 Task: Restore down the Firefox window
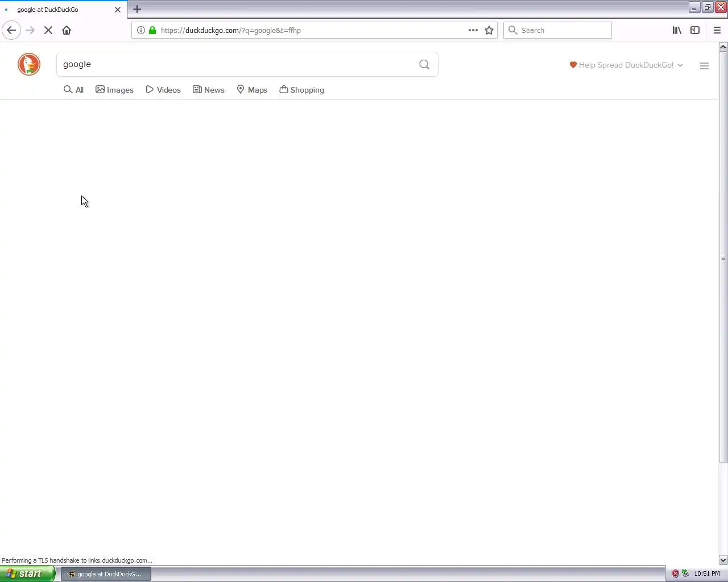point(708,7)
